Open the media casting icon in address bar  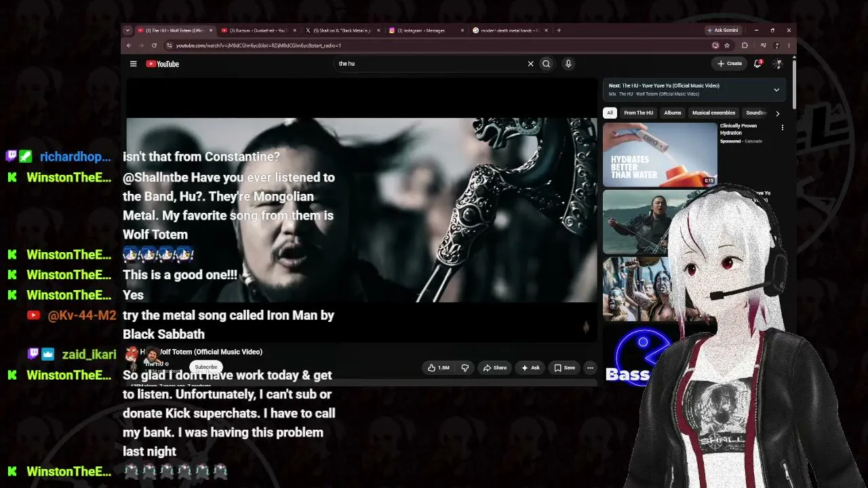[x=715, y=45]
